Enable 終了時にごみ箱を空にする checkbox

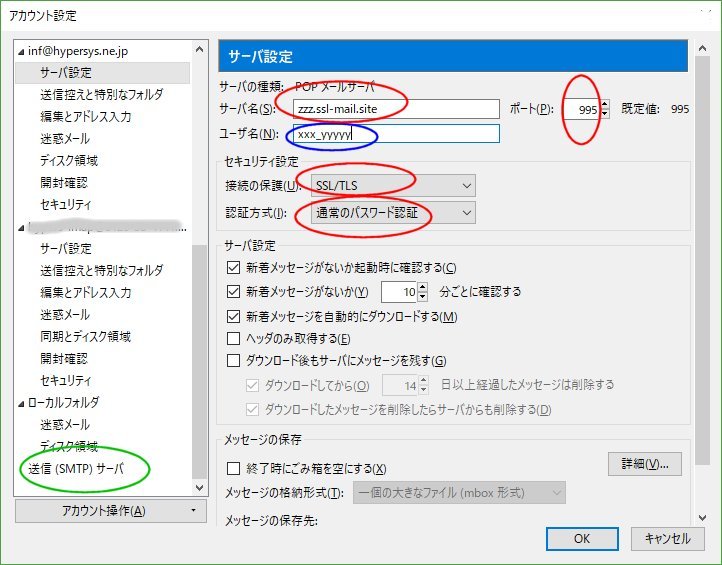(x=235, y=468)
